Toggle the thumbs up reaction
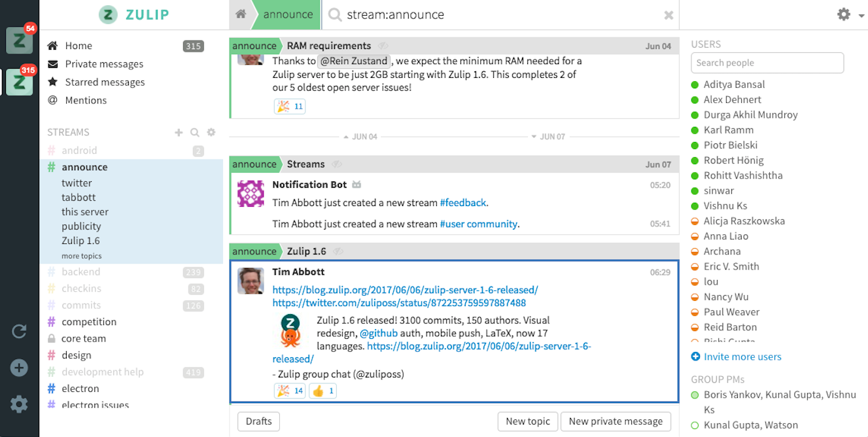 tap(323, 391)
